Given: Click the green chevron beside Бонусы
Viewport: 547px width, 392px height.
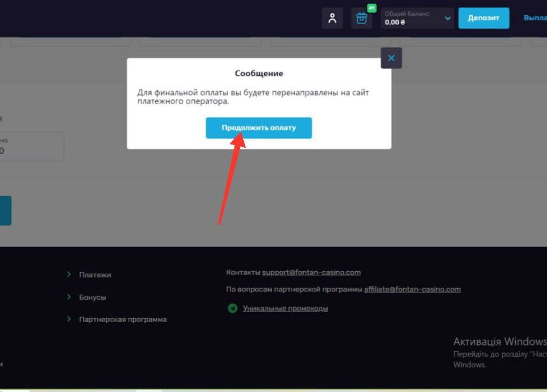Looking at the screenshot, I should (x=69, y=297).
